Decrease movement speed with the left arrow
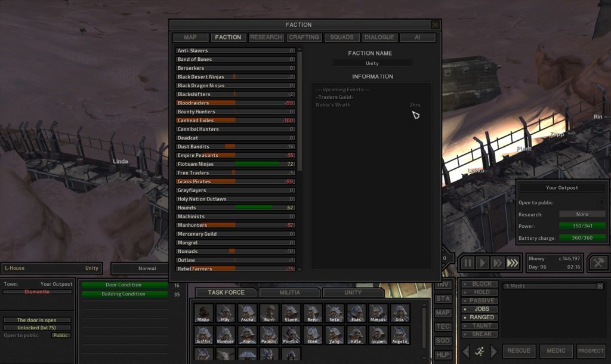Image resolution: width=611 pixels, height=364 pixels. click(x=466, y=351)
